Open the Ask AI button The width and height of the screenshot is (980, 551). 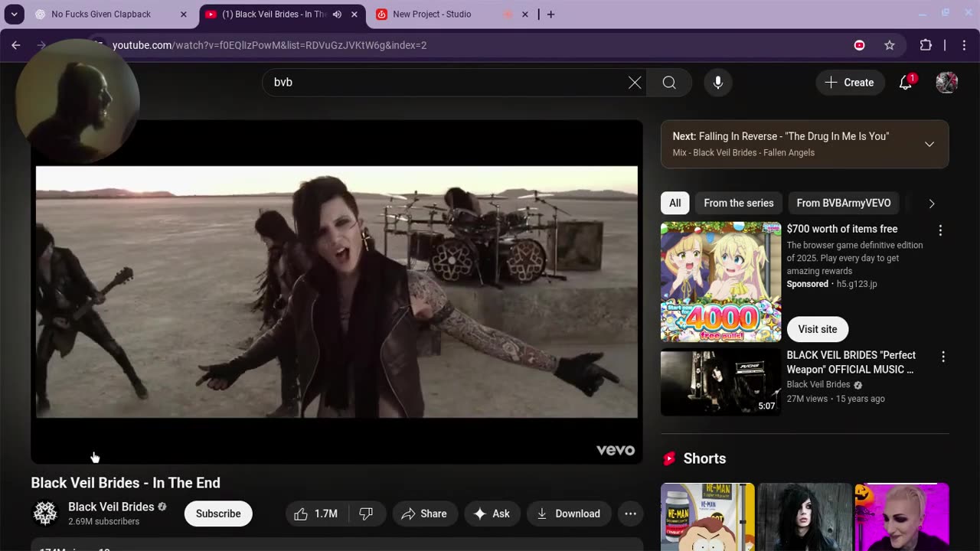(x=492, y=514)
